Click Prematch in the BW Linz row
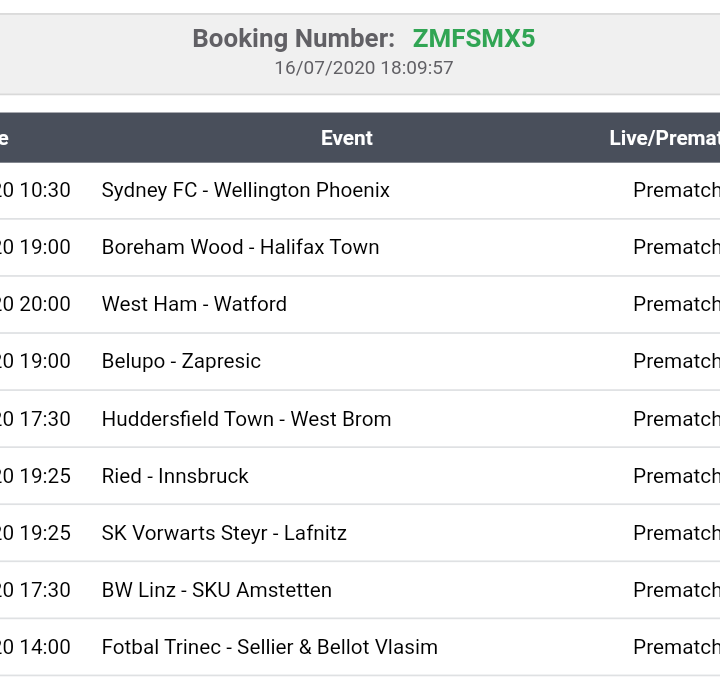The width and height of the screenshot is (720, 688). (676, 590)
